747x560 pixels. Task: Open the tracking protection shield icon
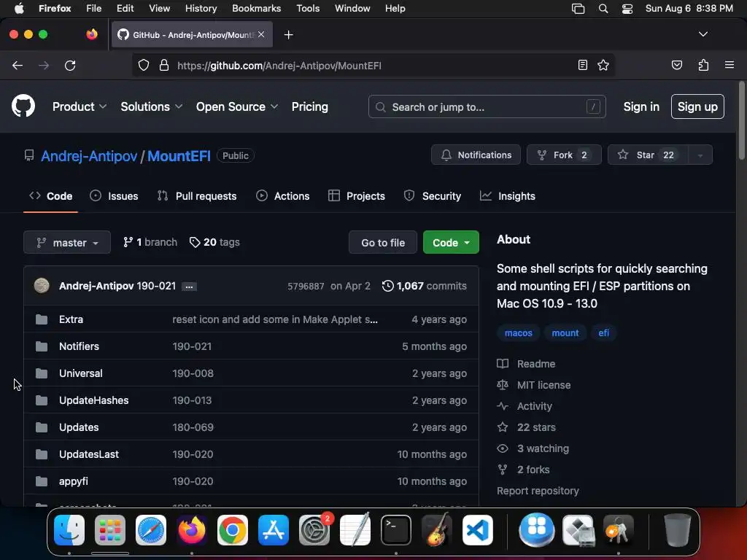(144, 65)
